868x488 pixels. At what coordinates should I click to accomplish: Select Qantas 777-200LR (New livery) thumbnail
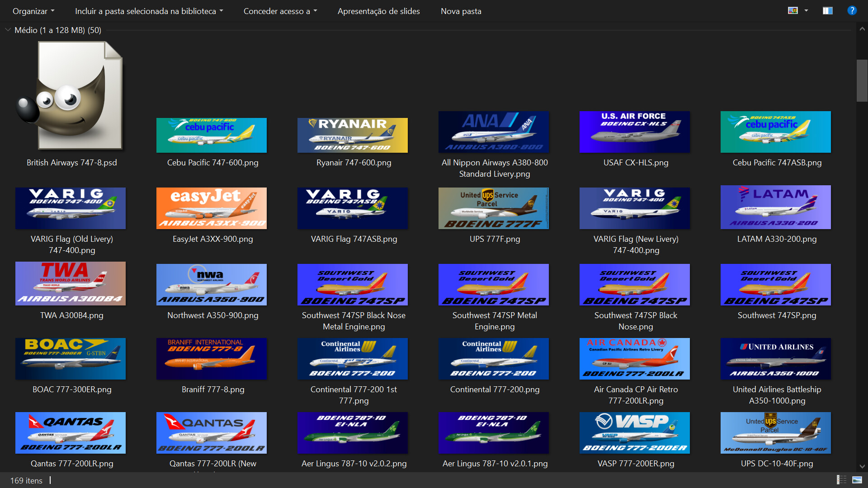coord(212,433)
